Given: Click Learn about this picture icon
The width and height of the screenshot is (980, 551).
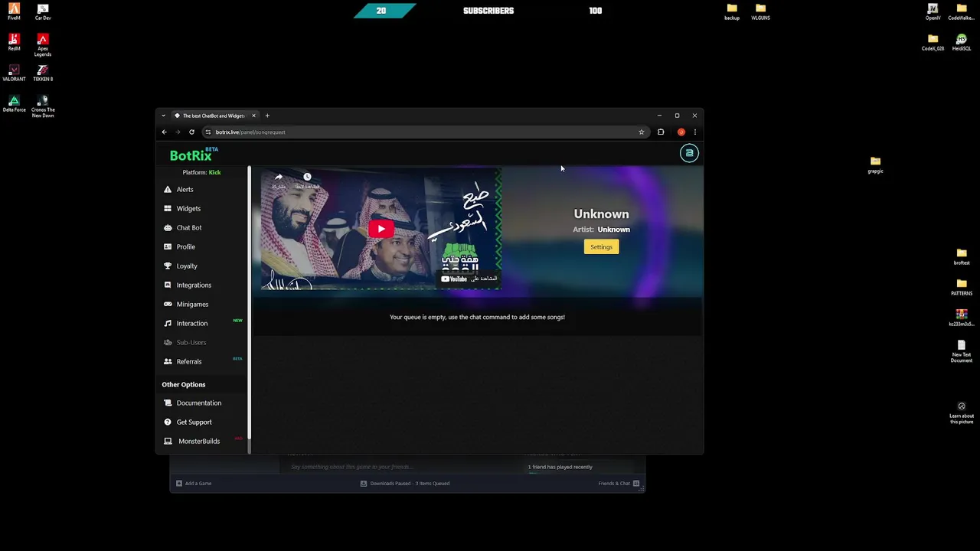Looking at the screenshot, I should click(x=962, y=412).
